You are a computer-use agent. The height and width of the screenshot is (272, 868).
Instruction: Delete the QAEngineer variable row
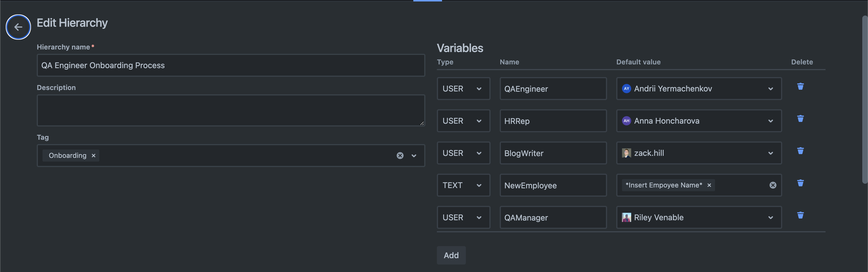click(x=800, y=87)
